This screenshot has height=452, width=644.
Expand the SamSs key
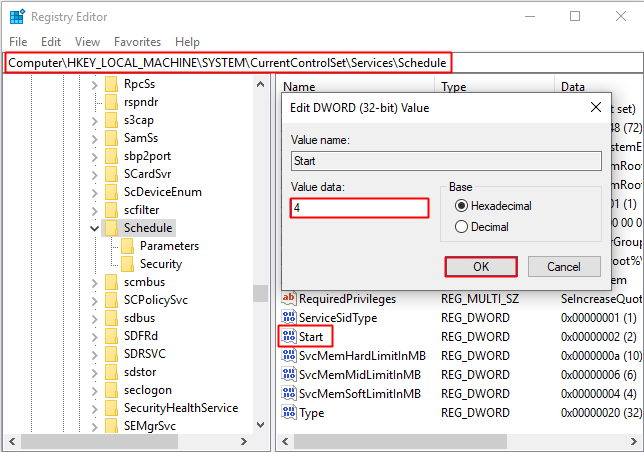click(94, 139)
